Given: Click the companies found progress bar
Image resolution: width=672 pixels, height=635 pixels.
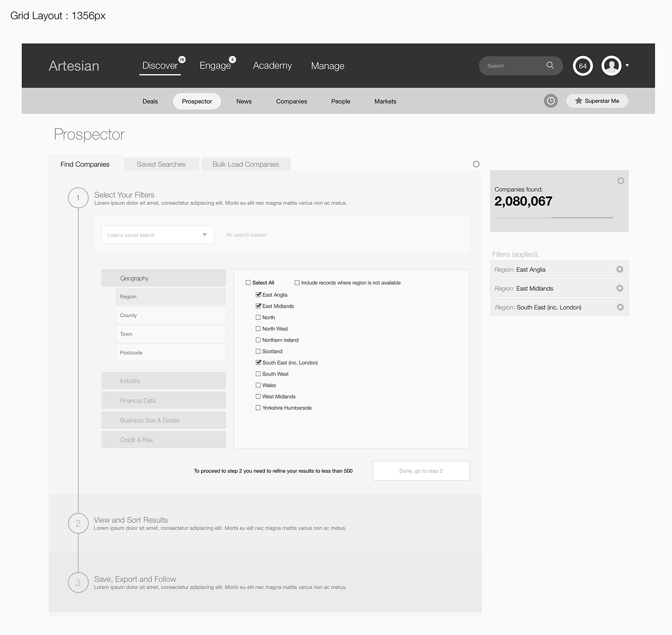Looking at the screenshot, I should click(554, 217).
